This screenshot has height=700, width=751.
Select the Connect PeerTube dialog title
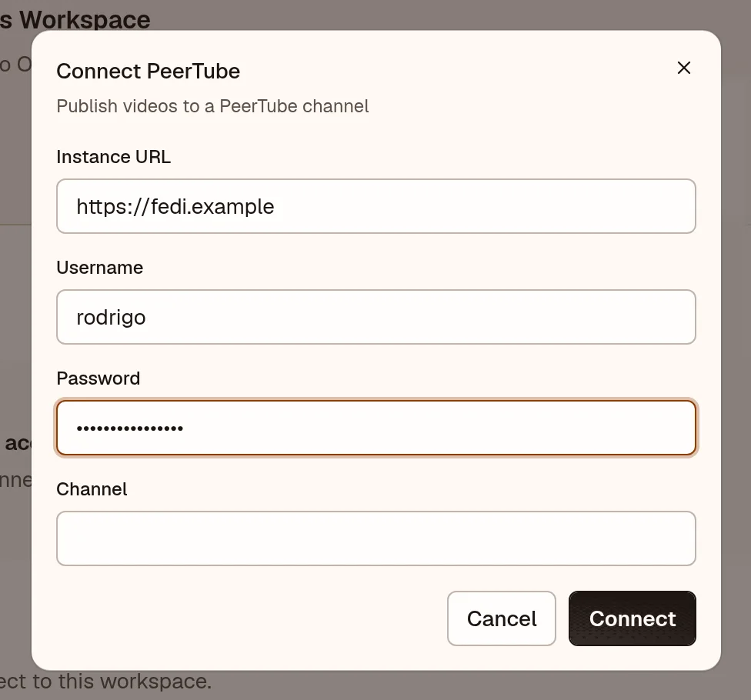(148, 72)
